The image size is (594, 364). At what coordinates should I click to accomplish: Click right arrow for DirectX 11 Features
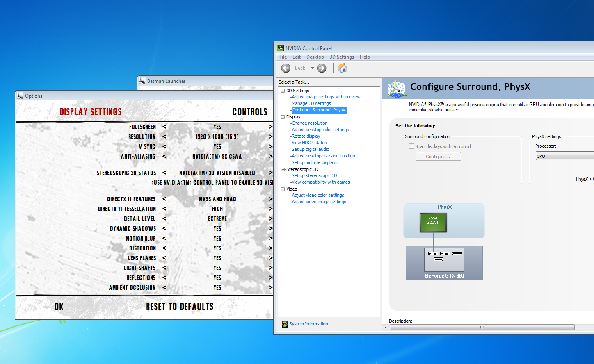[270, 199]
